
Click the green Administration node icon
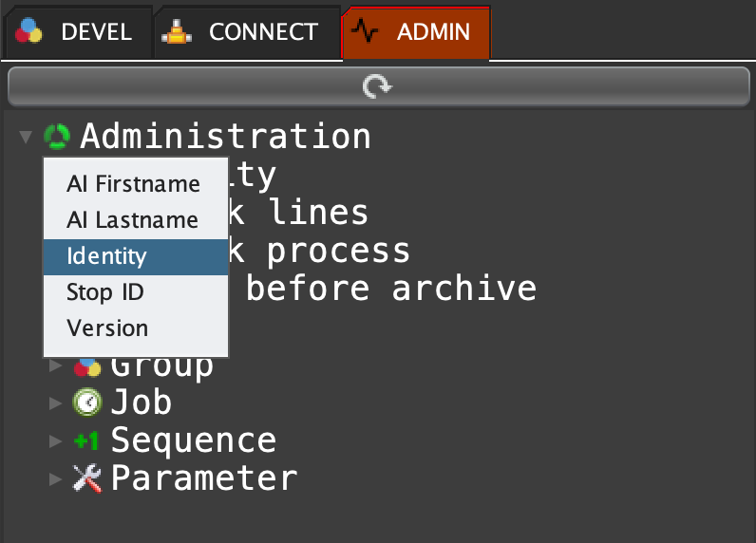57,137
